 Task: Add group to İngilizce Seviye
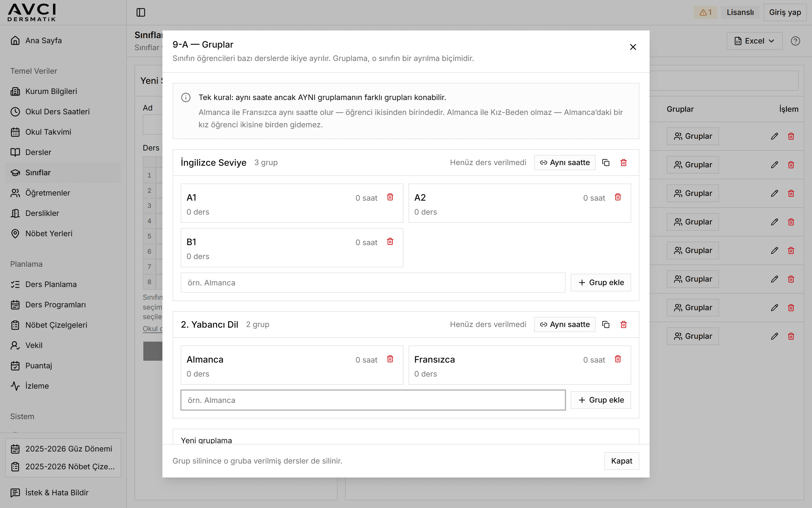(601, 283)
